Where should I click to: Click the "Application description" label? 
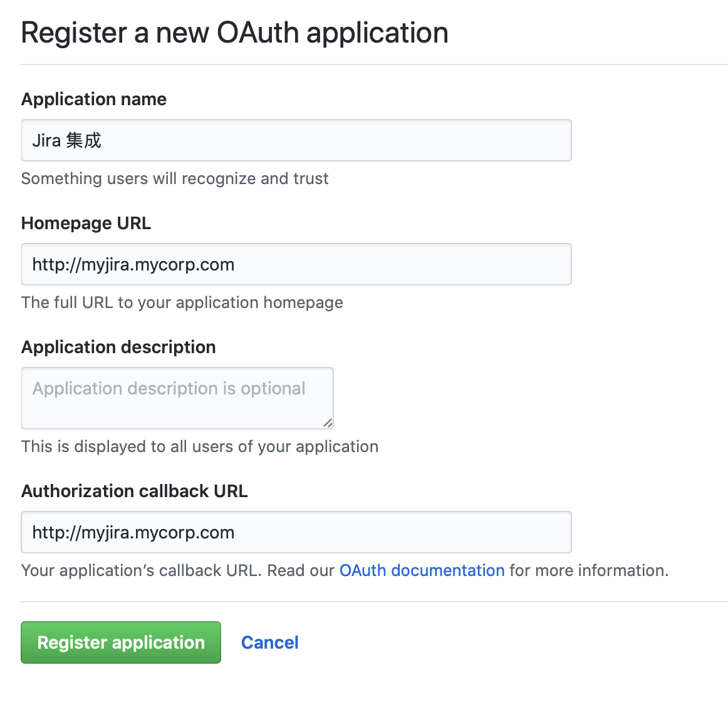[118, 347]
